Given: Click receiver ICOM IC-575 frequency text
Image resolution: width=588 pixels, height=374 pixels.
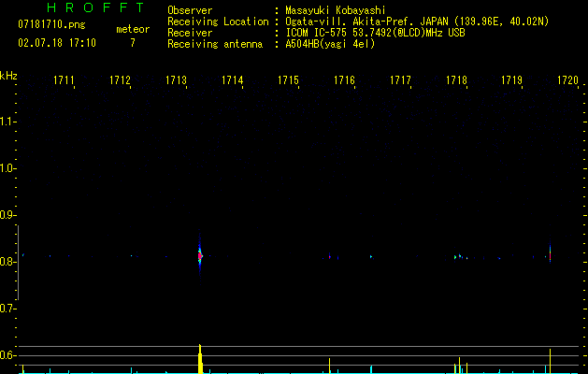Looking at the screenshot, I should (x=375, y=33).
